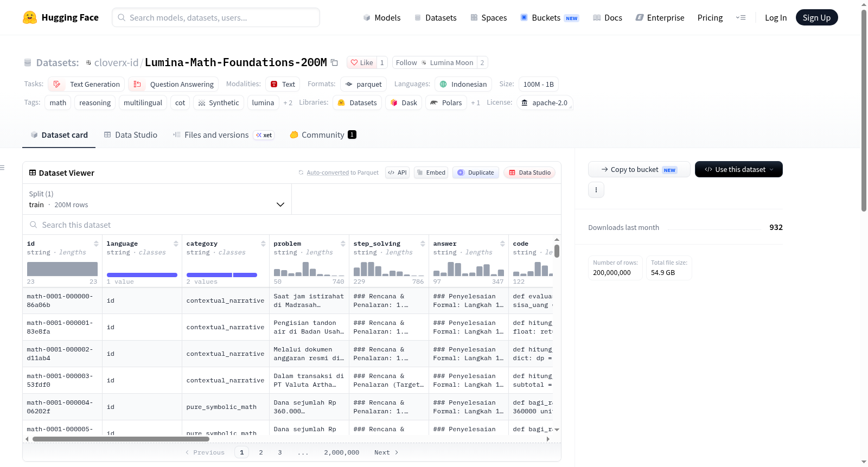Switch to the Data Studio tab
Image resolution: width=868 pixels, height=467 pixels.
[x=131, y=135]
